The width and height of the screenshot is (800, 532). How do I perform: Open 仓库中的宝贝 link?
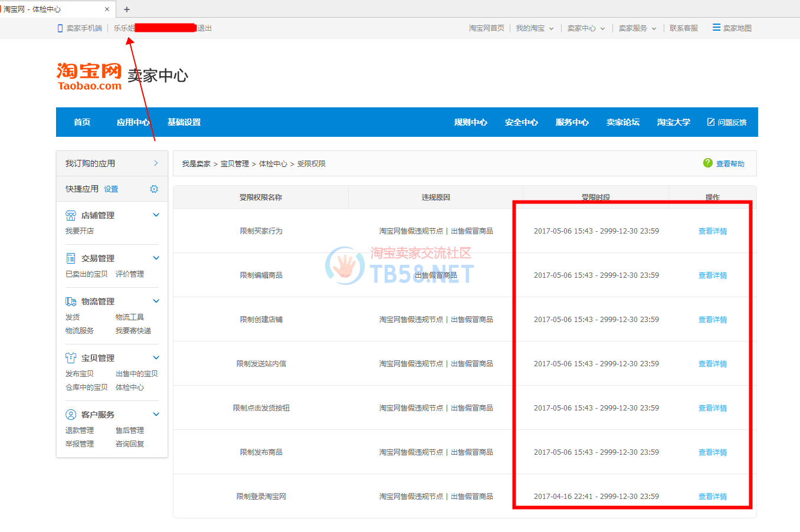click(87, 387)
